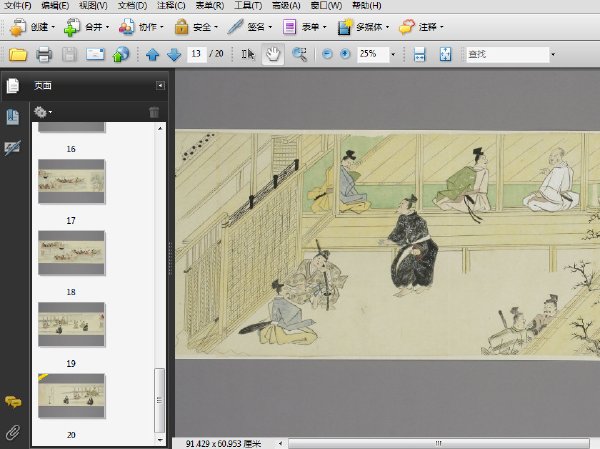Click the horizontal scroll left arrow
This screenshot has height=449, width=600.
(280, 443)
